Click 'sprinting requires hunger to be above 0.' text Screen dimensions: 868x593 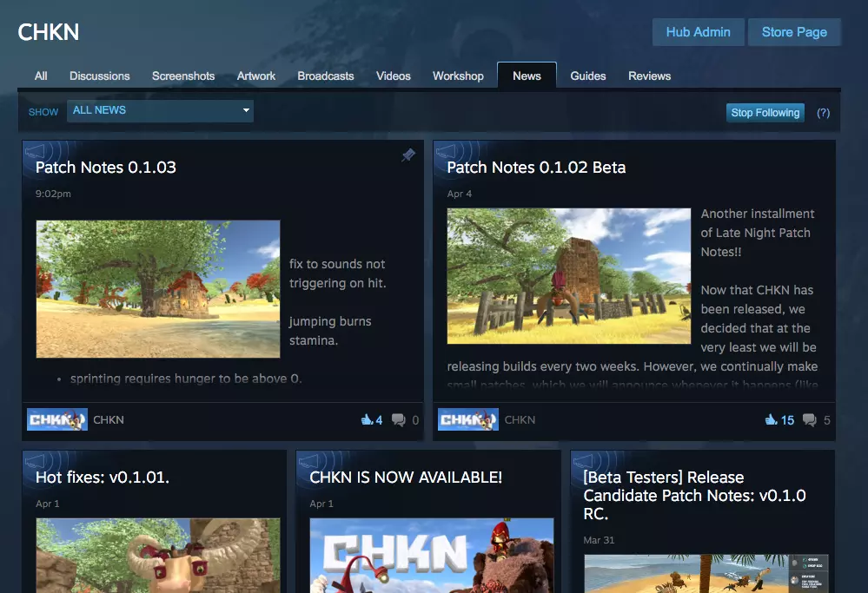(186, 379)
